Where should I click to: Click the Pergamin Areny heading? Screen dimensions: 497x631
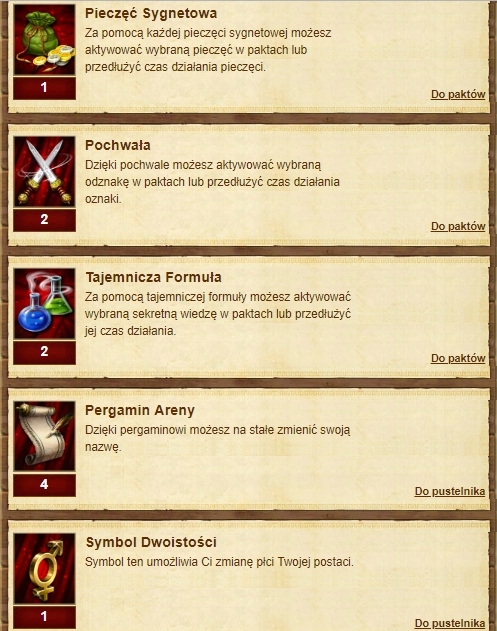click(x=140, y=410)
